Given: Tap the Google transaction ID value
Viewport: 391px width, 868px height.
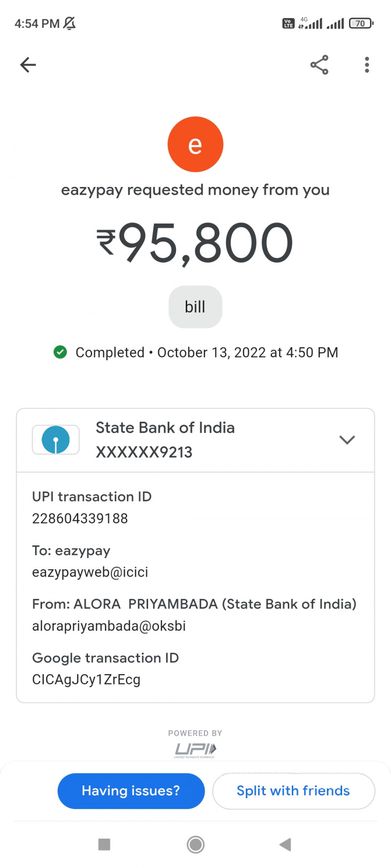Looking at the screenshot, I should pyautogui.click(x=87, y=680).
